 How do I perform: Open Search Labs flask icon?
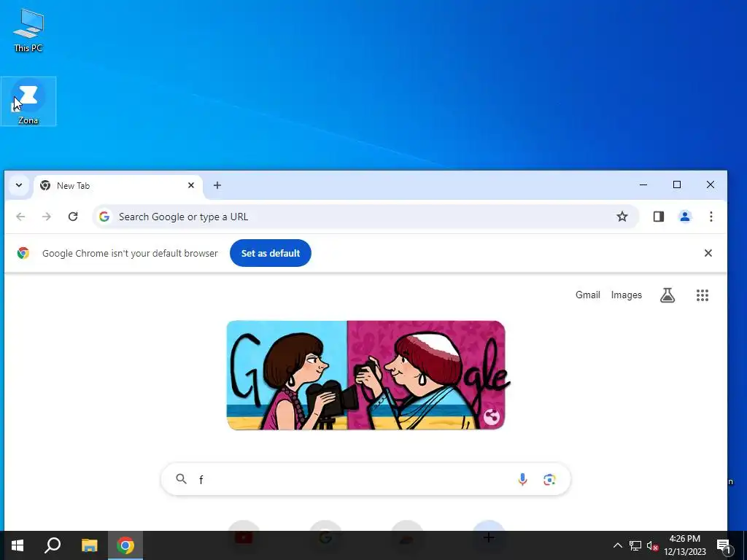pyautogui.click(x=667, y=295)
